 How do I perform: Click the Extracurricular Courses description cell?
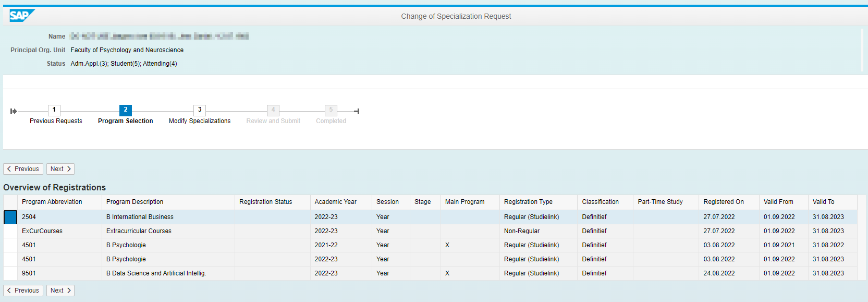coord(168,231)
